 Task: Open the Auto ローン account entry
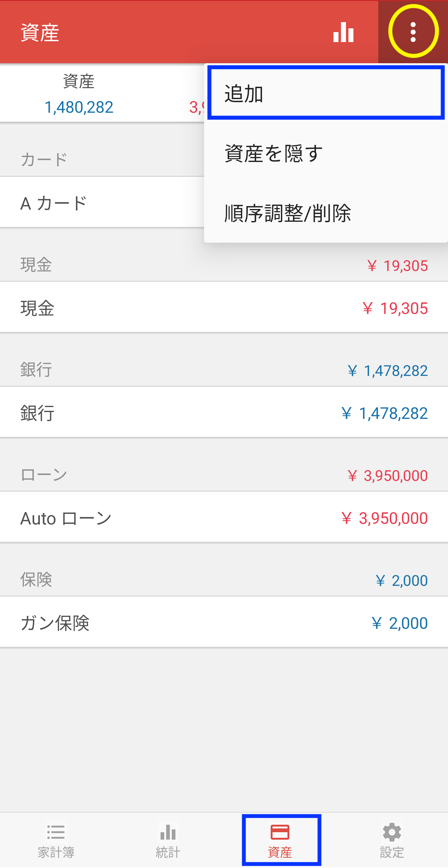224,517
